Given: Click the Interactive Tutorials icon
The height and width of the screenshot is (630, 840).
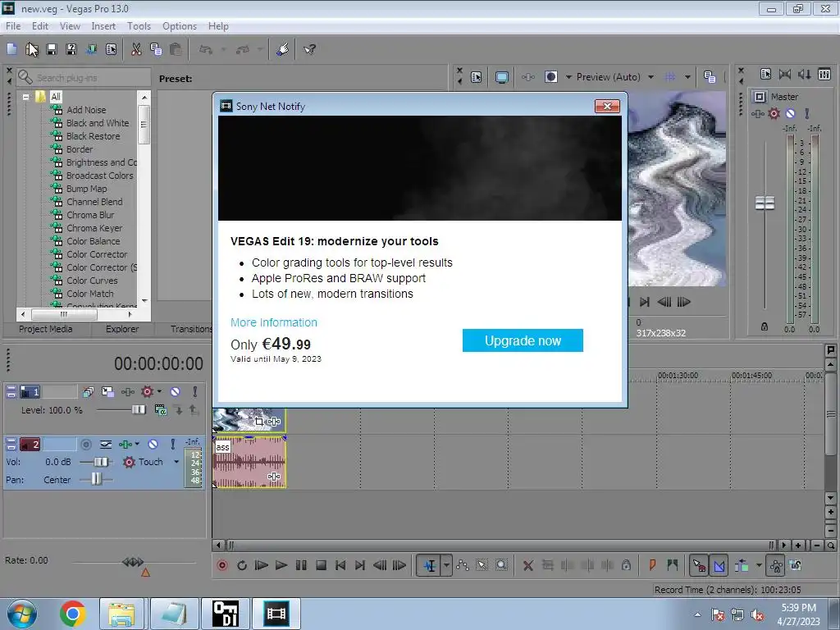Looking at the screenshot, I should (x=283, y=49).
